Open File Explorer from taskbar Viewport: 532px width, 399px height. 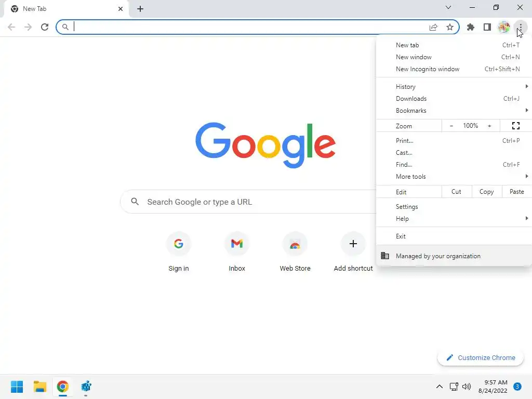[x=39, y=387]
